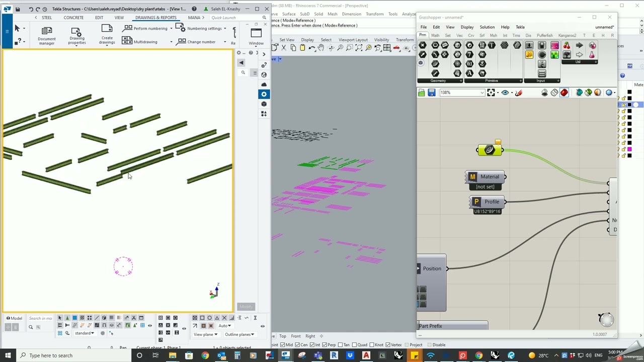
Task: Switch to the CONCRETE ribbon tab
Action: tap(73, 18)
